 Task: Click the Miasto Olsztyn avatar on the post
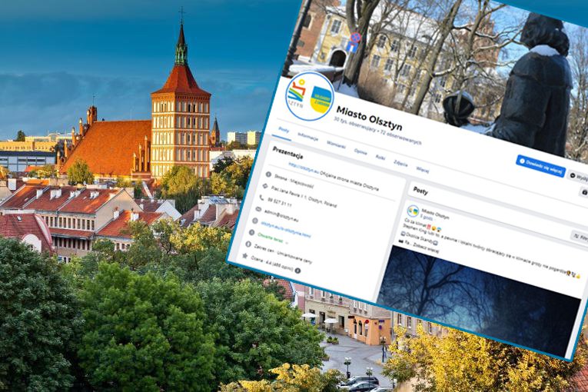pyautogui.click(x=413, y=211)
